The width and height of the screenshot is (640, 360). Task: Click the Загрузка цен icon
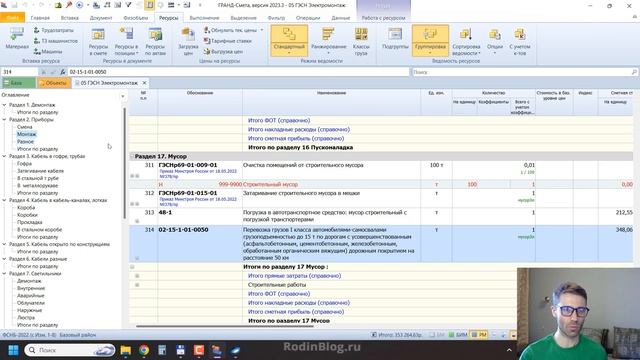(188, 42)
